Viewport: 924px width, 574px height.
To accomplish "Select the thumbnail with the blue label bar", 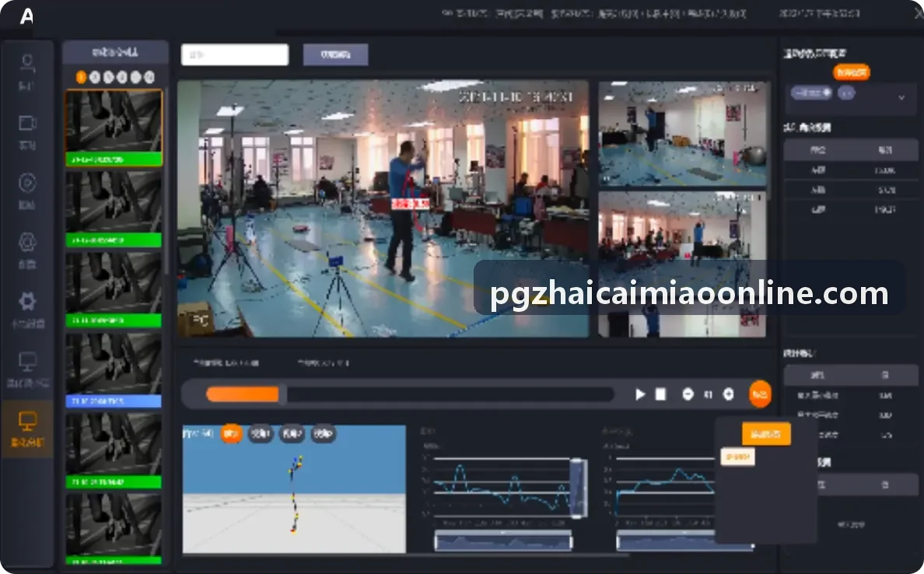I will point(114,370).
